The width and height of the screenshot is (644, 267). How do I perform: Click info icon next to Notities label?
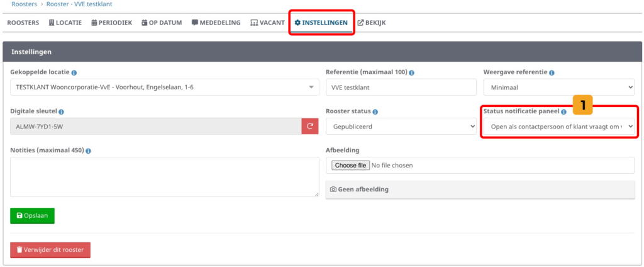point(88,151)
